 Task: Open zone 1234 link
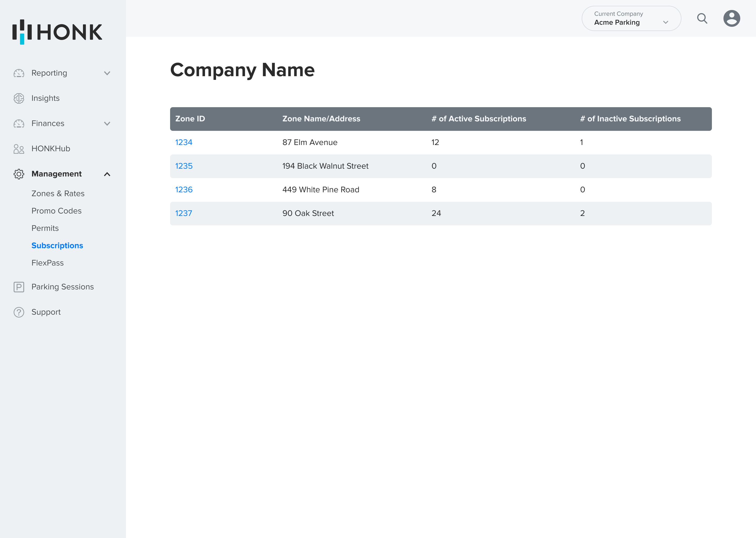(x=184, y=142)
